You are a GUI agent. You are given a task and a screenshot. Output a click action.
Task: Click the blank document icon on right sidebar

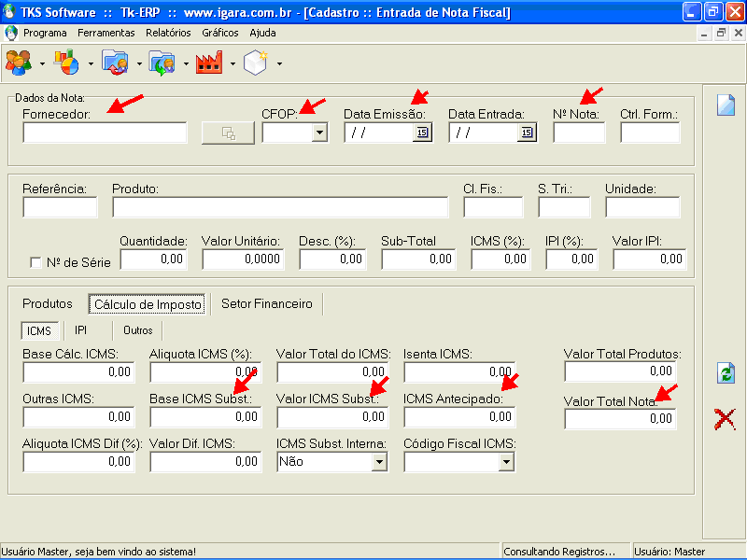pyautogui.click(x=726, y=105)
